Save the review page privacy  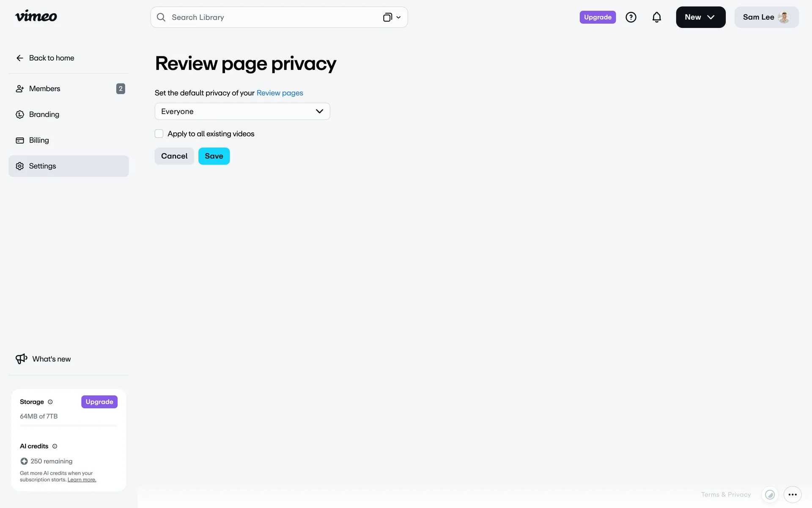coord(214,156)
